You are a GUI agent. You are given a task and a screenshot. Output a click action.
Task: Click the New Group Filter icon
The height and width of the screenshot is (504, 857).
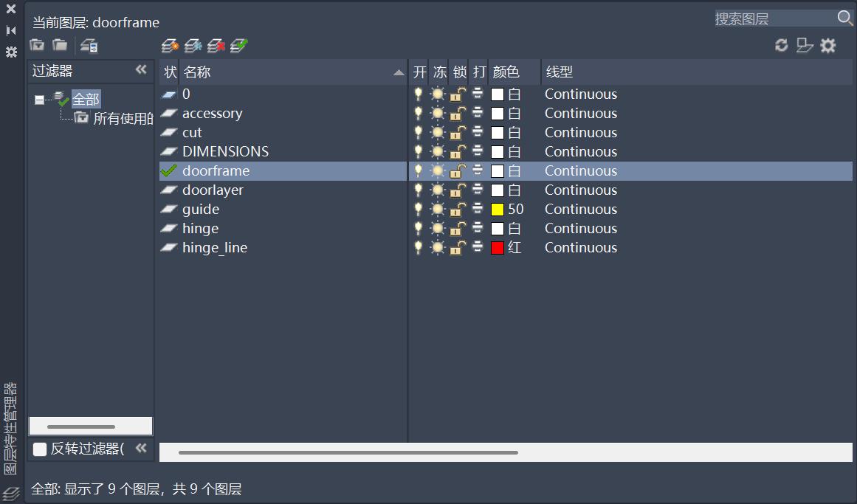coord(60,45)
